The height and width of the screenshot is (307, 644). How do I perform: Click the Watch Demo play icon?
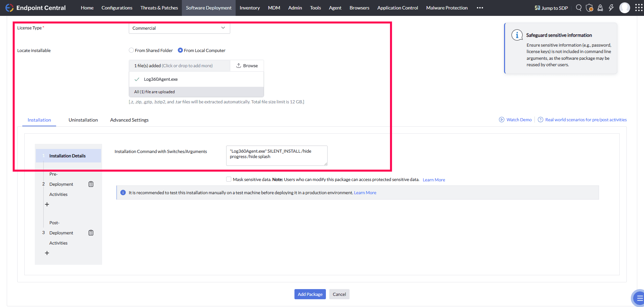coord(502,120)
